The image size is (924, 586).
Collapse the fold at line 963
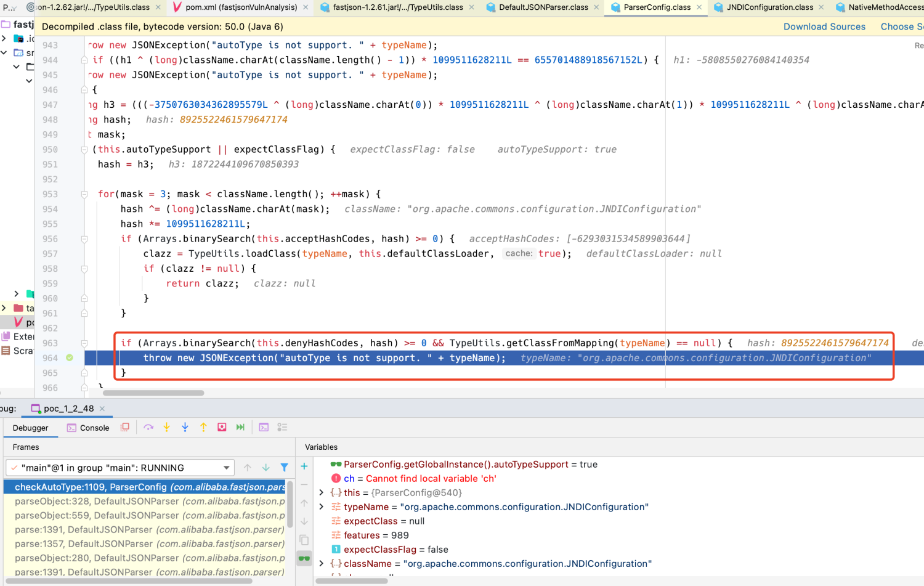tap(84, 343)
